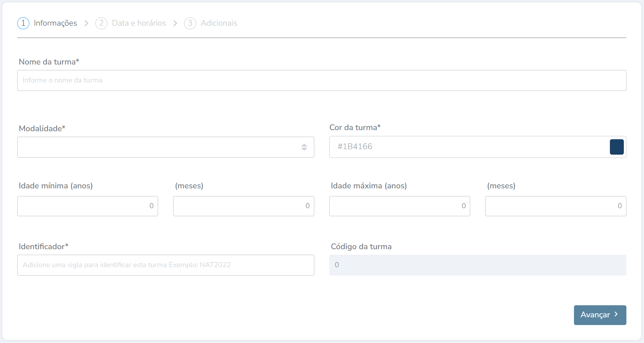644x343 pixels.
Task: Open the Modalidade dropdown
Action: pyautogui.click(x=158, y=147)
